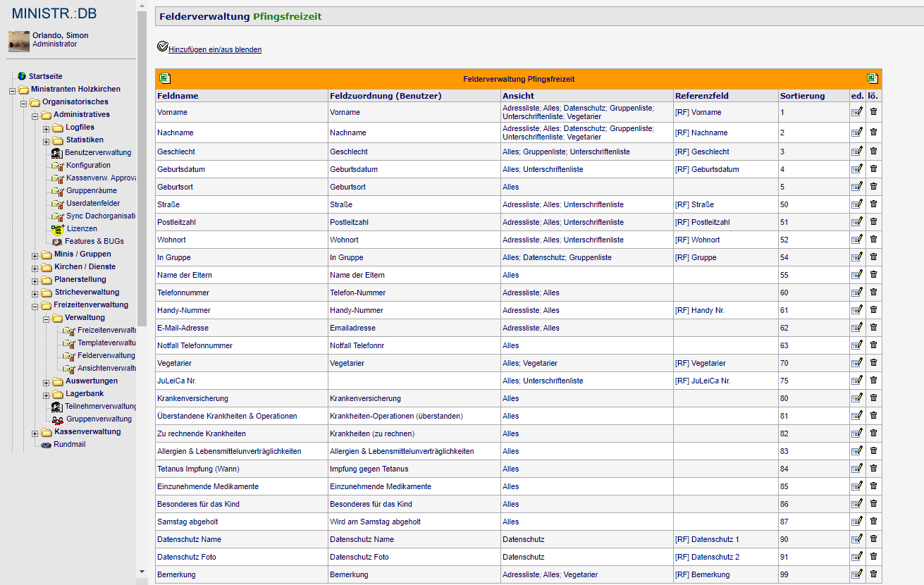This screenshot has width=924, height=585.
Task: Click the left Excel export icon in table header
Action: [164, 78]
